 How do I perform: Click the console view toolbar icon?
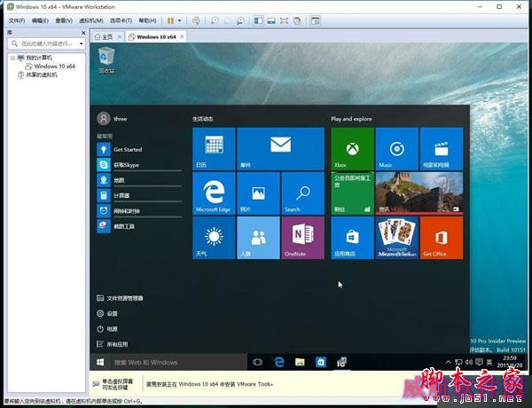click(x=315, y=20)
